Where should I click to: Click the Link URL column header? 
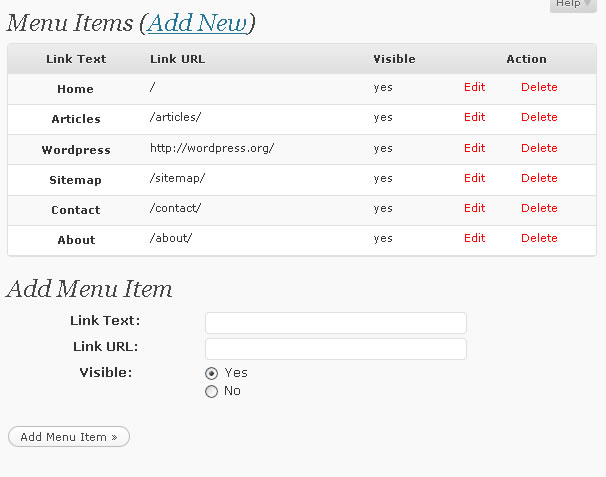pos(177,59)
